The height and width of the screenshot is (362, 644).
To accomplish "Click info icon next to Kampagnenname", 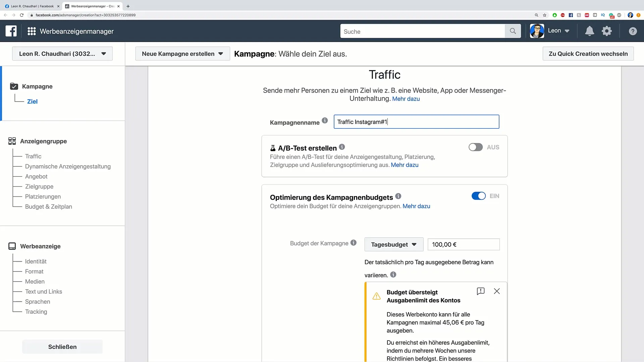I will pos(325,121).
